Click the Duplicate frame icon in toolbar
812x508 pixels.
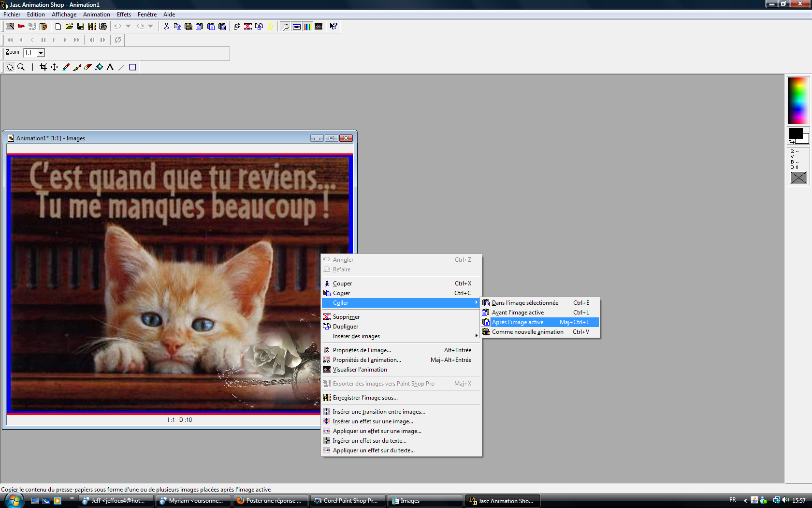click(259, 26)
